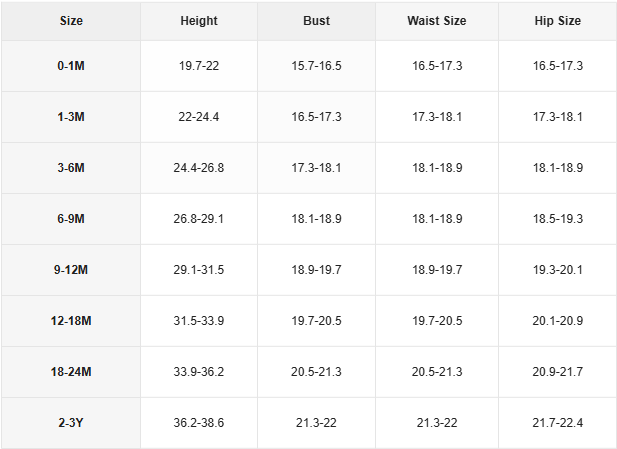The image size is (617, 449).
Task: Select the height value 24.4-26.8
Action: point(199,168)
